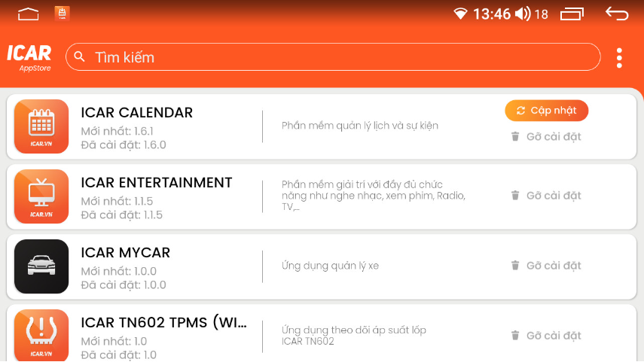Uninstall ICAR Calendar with Gỡ cài đặt
644x362 pixels.
pyautogui.click(x=546, y=136)
